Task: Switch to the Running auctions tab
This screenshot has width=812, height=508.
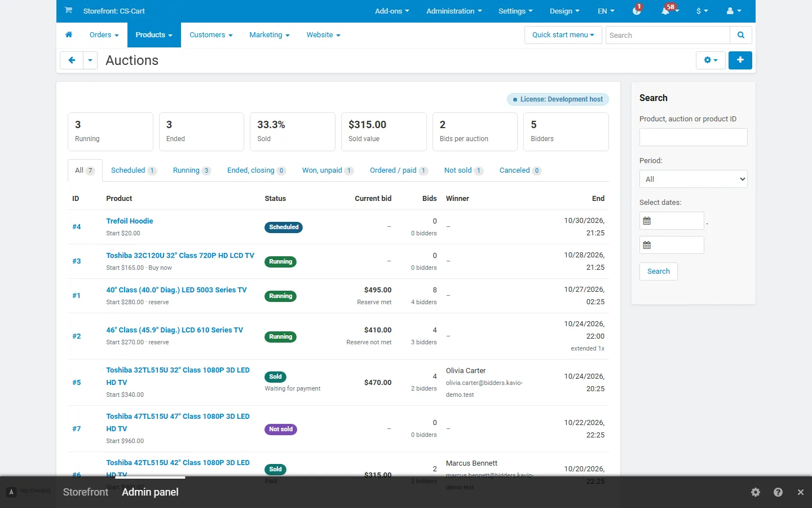Action: tap(192, 170)
